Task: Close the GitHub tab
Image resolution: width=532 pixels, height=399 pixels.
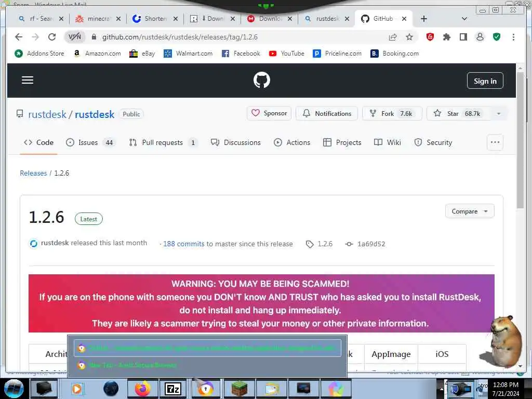Action: coord(404,19)
